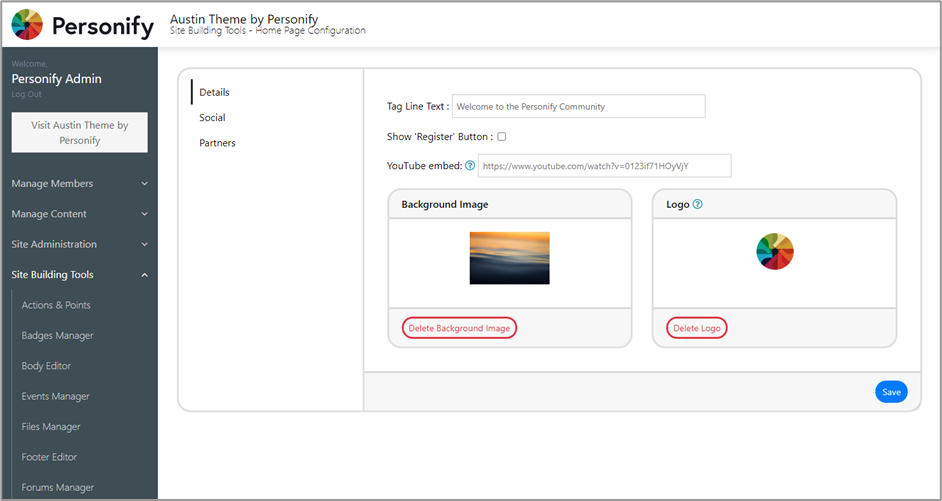Screen dimensions: 942x501
Task: Expand the Site Administration menu
Action: [x=79, y=244]
